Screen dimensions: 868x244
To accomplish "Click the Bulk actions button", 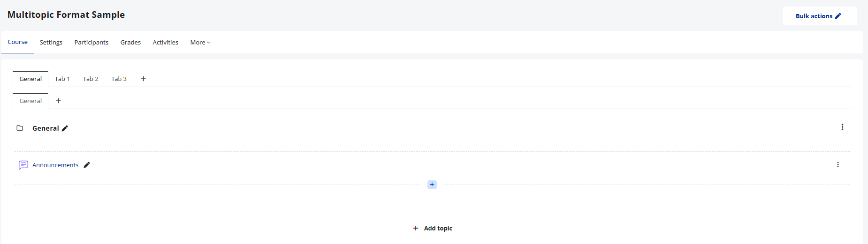I will coord(820,16).
